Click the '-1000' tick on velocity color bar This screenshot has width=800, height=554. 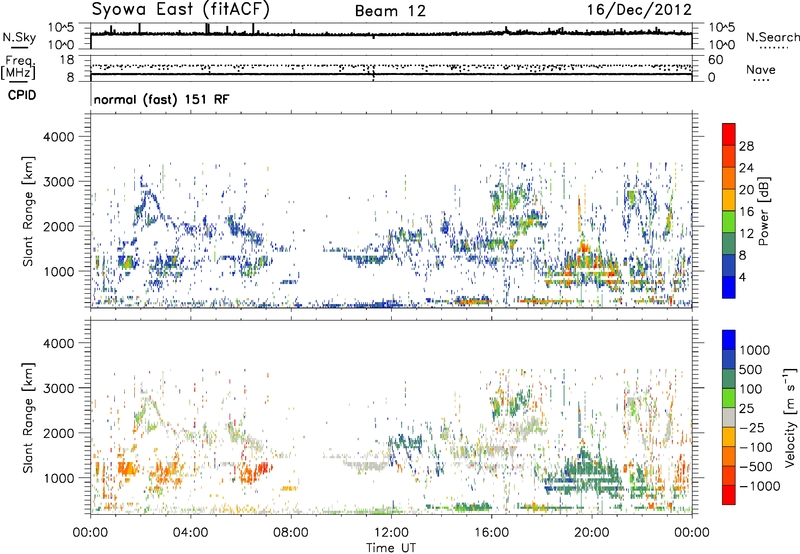(x=760, y=486)
